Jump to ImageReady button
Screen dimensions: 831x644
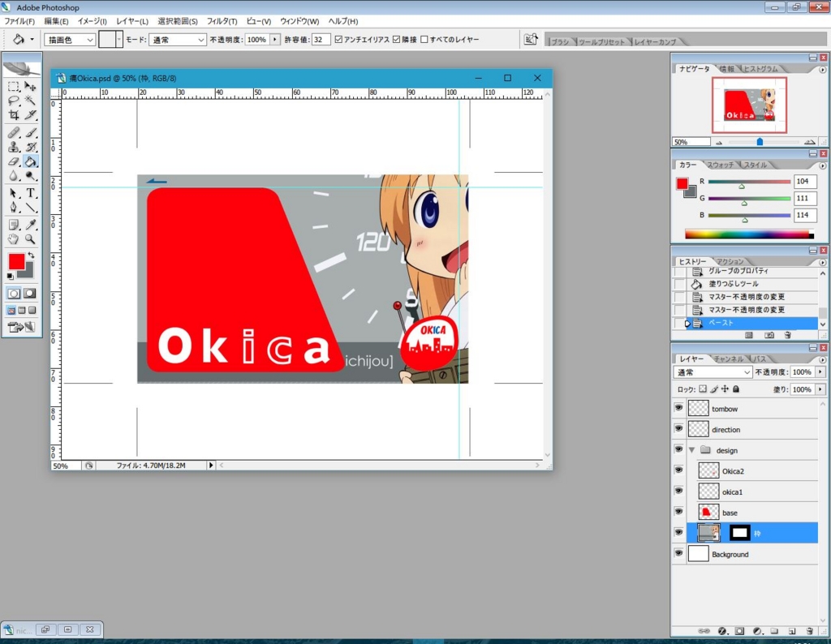coord(21,328)
